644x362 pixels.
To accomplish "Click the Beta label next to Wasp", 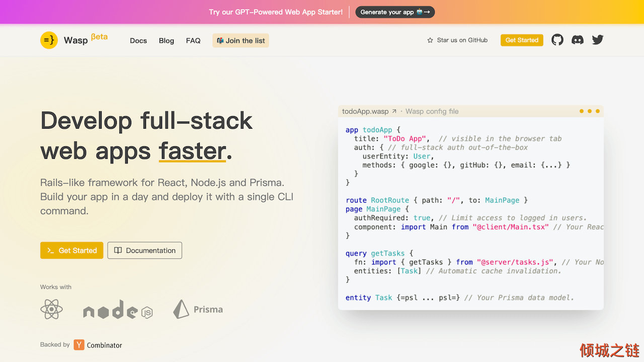I will [99, 37].
